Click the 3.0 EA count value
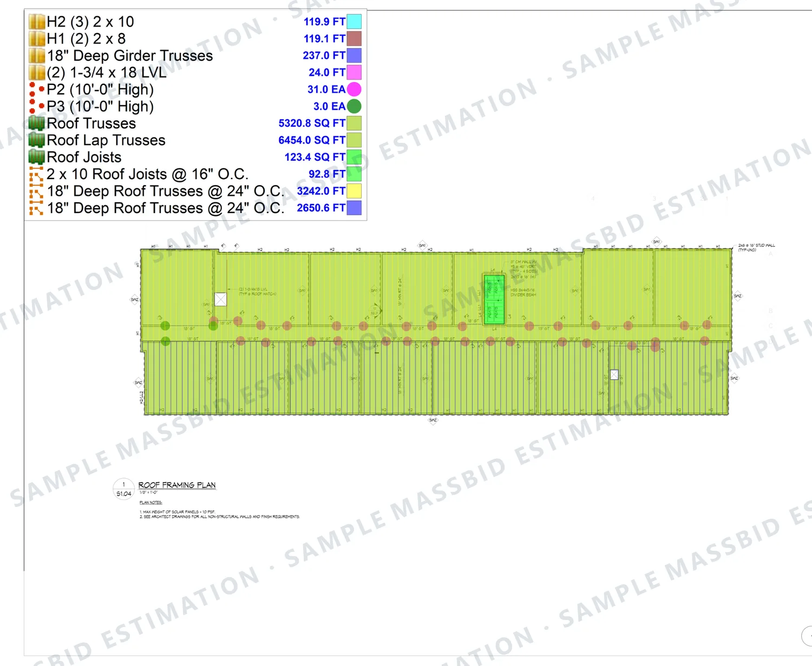 (329, 106)
